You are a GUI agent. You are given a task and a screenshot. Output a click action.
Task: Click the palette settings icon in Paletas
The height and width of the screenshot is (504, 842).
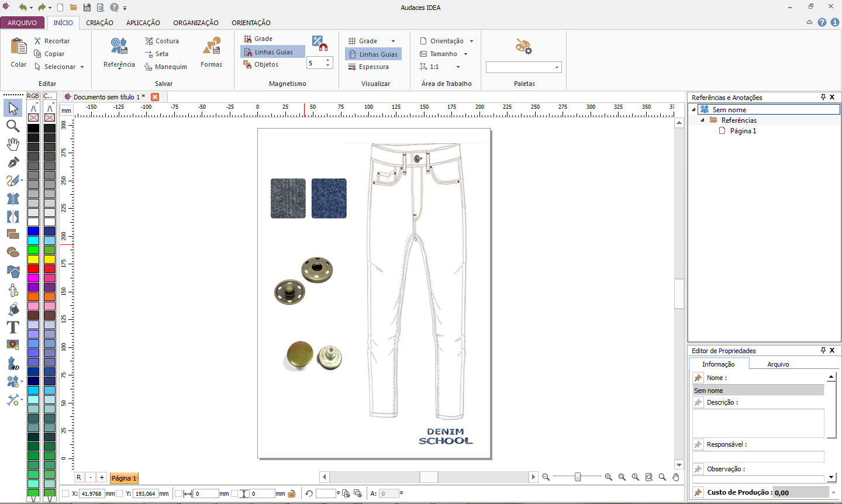[x=523, y=46]
